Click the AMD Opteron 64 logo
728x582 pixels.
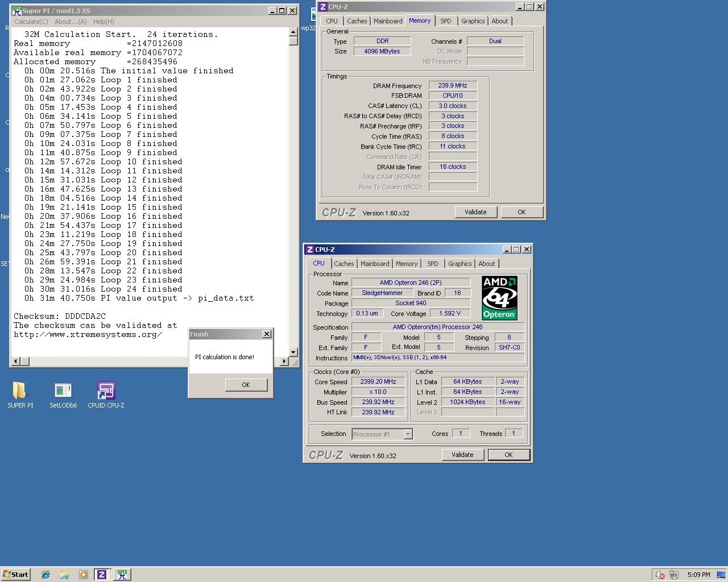[499, 298]
